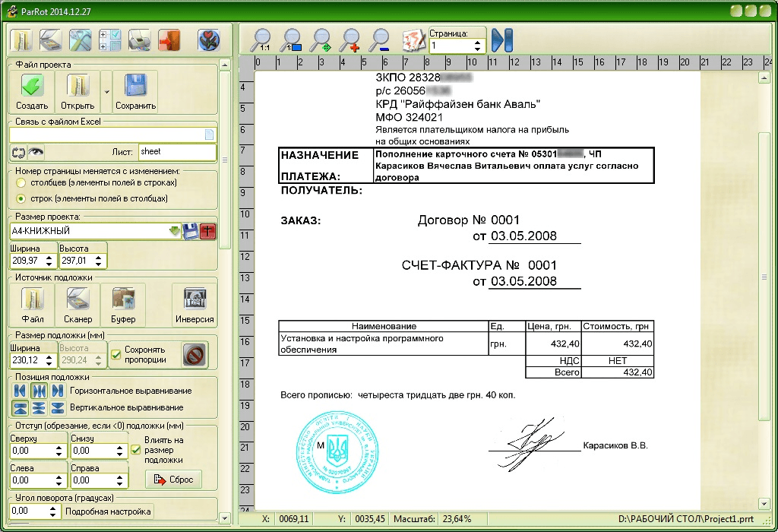Screen dimensions: 778x532
Task: Click Excel file path input field
Action: [106, 135]
